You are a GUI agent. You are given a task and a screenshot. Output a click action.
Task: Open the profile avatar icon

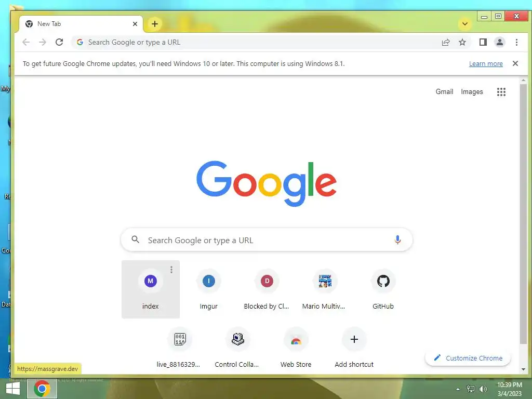coord(499,42)
